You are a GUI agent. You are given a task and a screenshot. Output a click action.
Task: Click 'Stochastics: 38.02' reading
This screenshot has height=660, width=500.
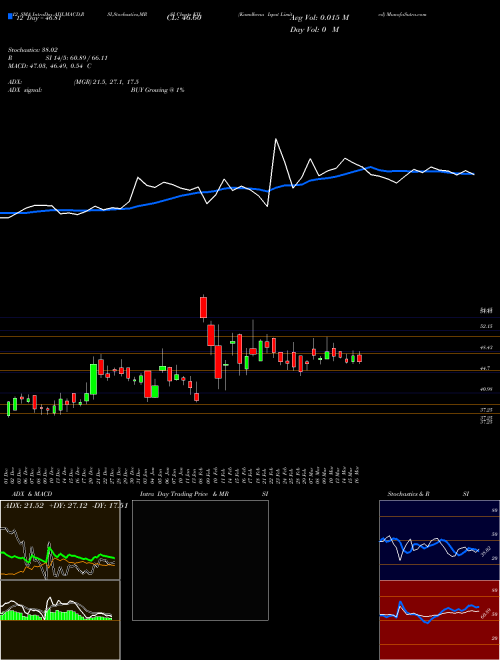pos(34,49)
